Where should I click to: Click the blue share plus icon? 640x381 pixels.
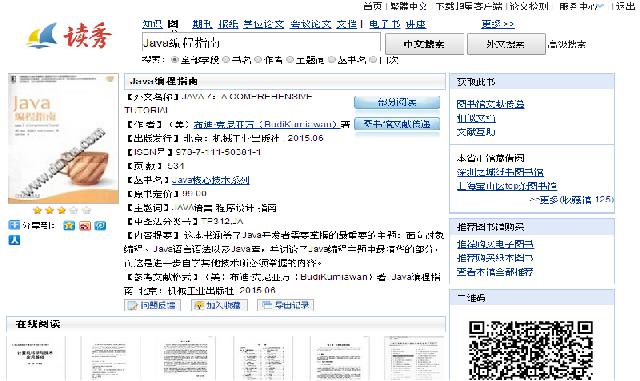14,225
